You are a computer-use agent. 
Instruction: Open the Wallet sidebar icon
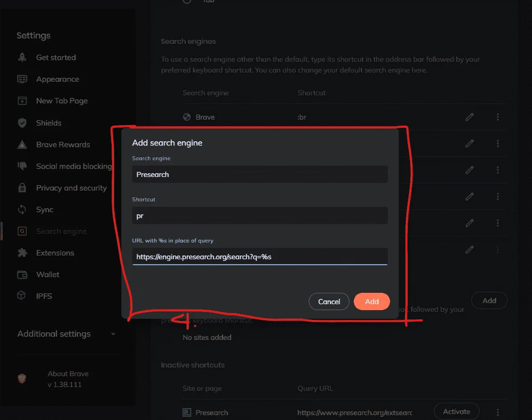22,274
